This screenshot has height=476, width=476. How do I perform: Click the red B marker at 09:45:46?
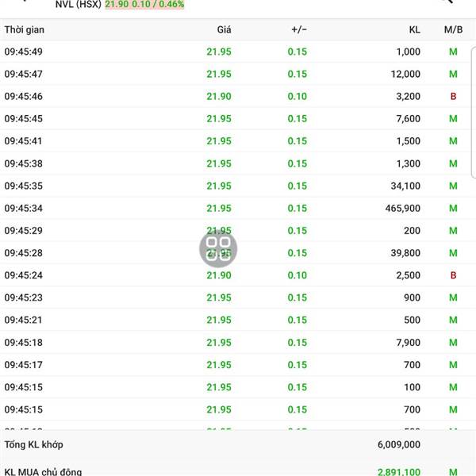pos(453,96)
